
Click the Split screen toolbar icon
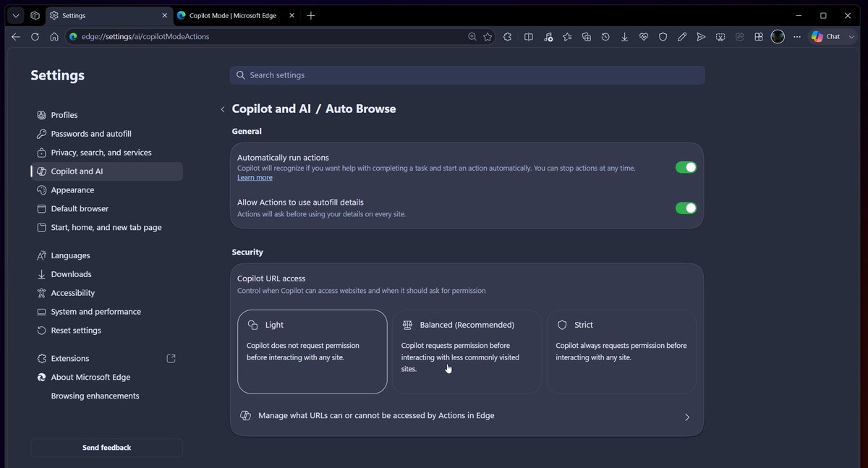point(529,37)
